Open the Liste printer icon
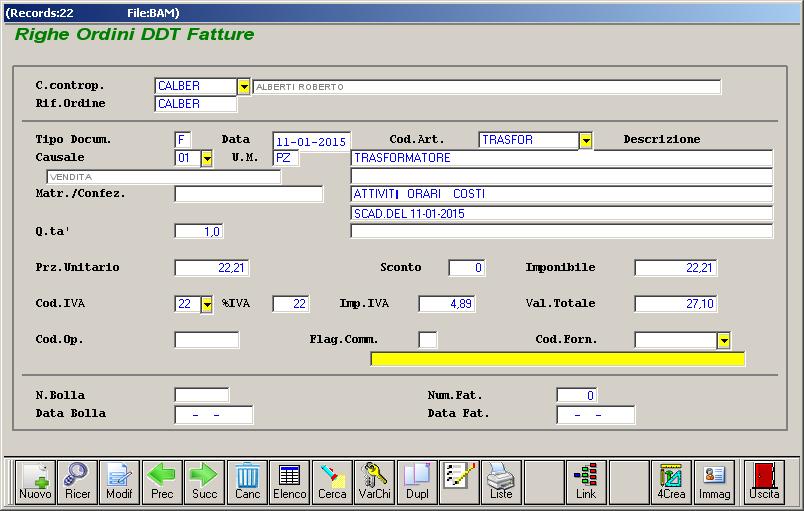The image size is (804, 511). tap(501, 482)
